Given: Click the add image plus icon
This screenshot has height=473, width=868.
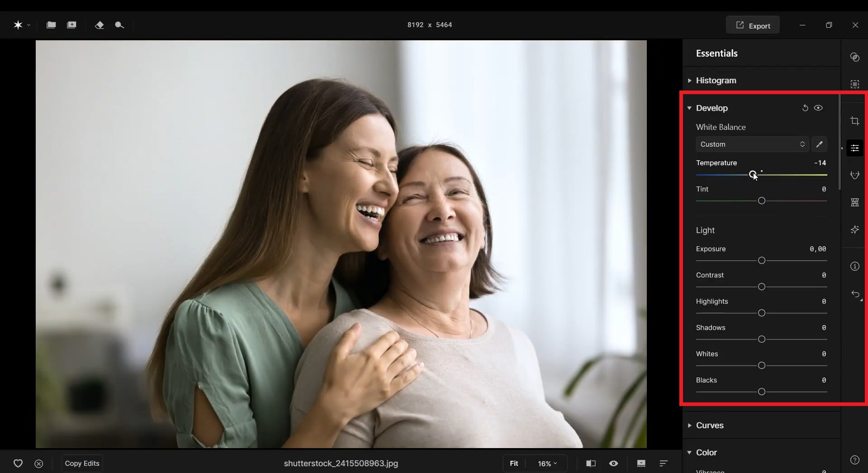Looking at the screenshot, I should click(x=71, y=25).
